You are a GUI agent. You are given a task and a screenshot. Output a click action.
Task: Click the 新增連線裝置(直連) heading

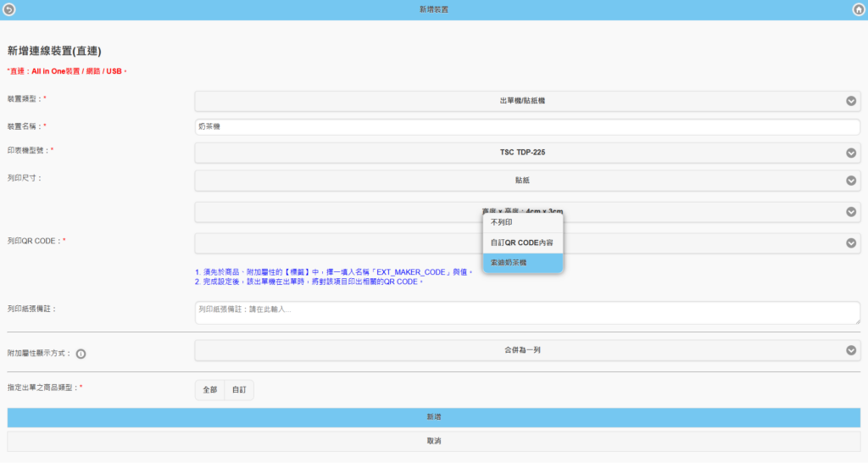[54, 51]
